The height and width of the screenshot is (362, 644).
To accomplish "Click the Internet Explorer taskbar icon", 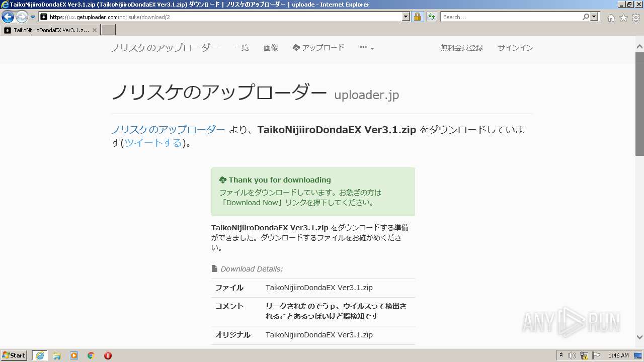I will point(40,355).
